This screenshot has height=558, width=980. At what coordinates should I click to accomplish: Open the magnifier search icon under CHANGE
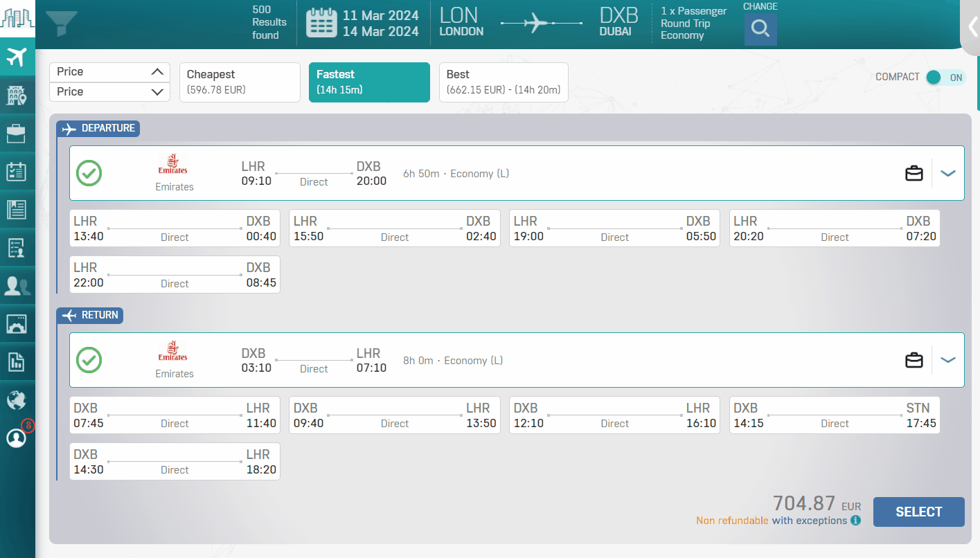tap(760, 30)
